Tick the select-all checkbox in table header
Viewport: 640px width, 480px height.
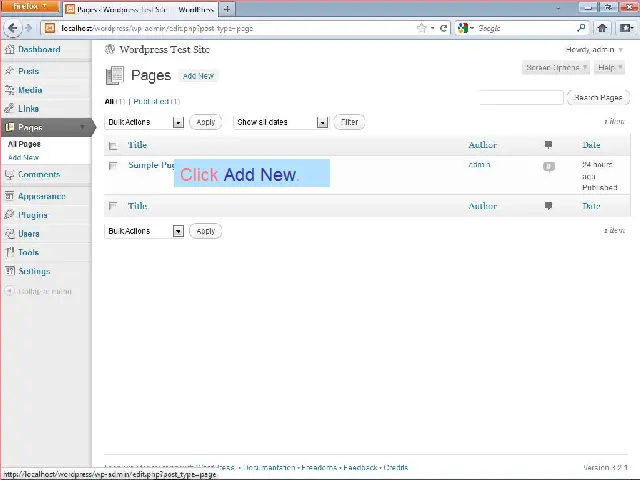pos(113,146)
